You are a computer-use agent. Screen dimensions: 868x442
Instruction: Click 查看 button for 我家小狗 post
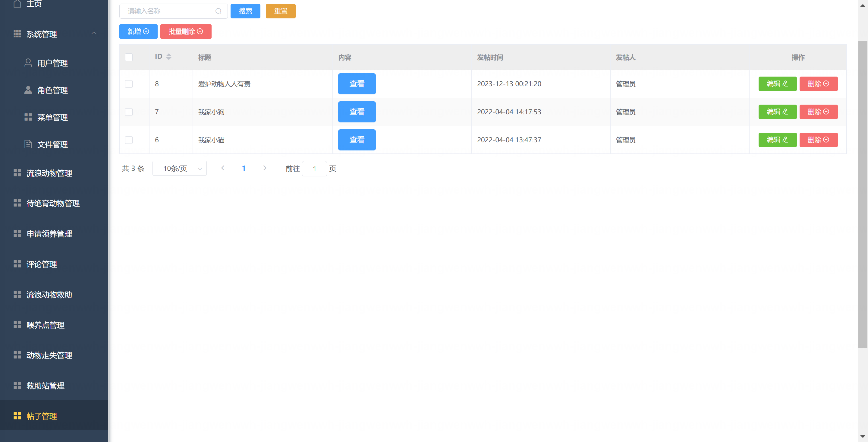tap(357, 112)
